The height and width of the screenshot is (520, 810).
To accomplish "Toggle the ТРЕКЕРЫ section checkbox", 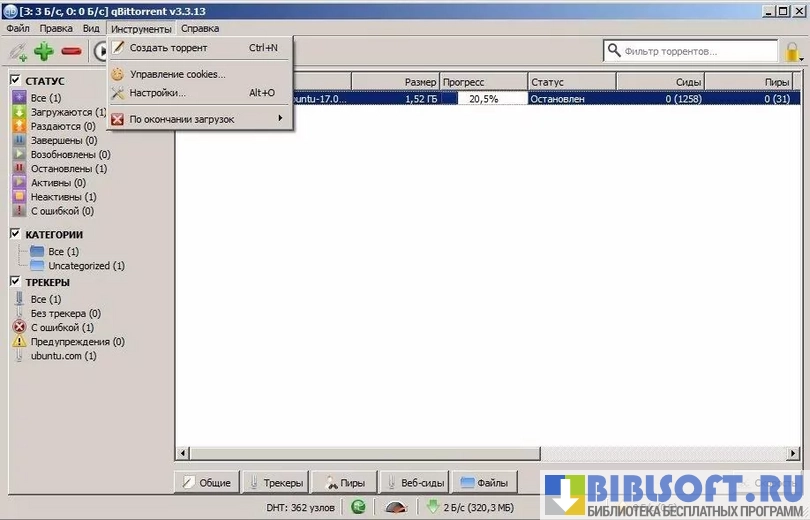I will point(16,282).
